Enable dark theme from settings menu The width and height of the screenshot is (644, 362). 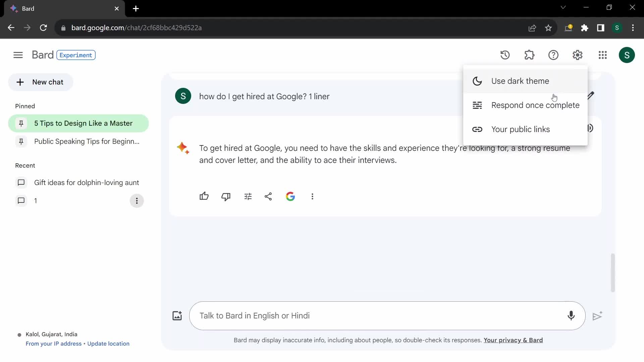click(520, 81)
